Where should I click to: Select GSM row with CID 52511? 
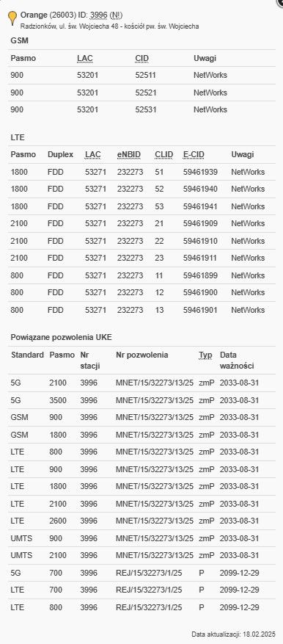pos(141,76)
